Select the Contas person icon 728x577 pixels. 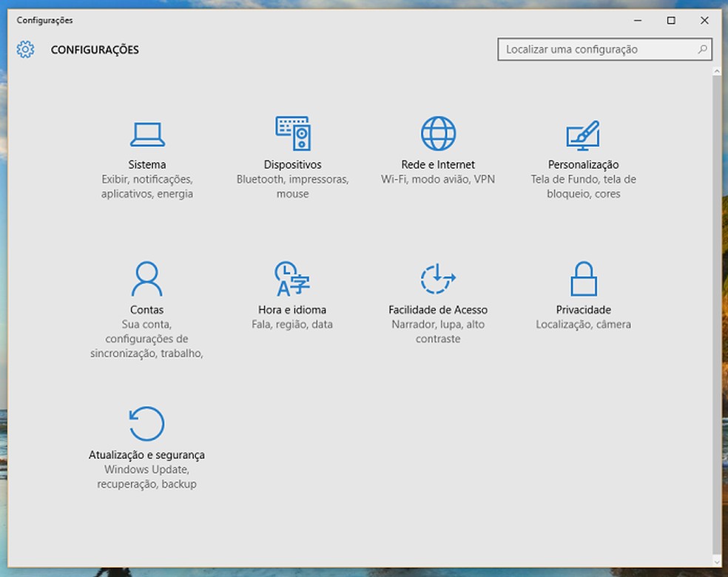coord(146,279)
